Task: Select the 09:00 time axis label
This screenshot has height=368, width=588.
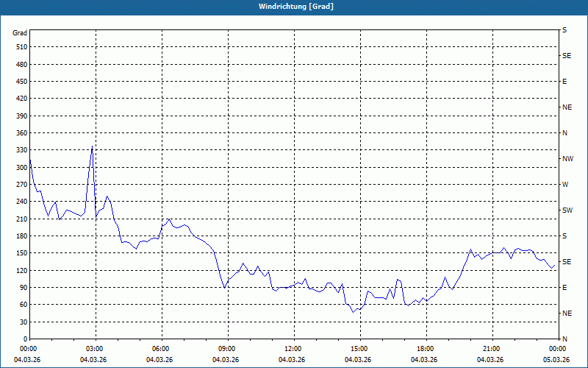Action: coord(227,349)
